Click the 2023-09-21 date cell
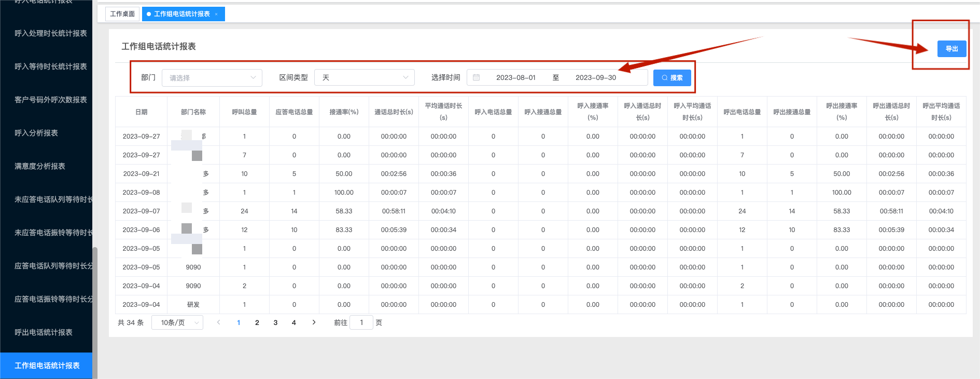This screenshot has width=980, height=379. coord(141,174)
